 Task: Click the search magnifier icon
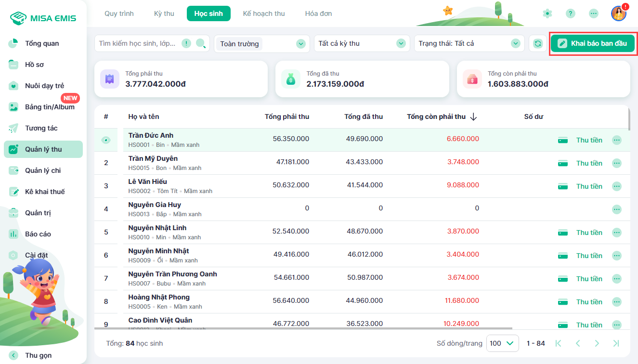(x=201, y=44)
